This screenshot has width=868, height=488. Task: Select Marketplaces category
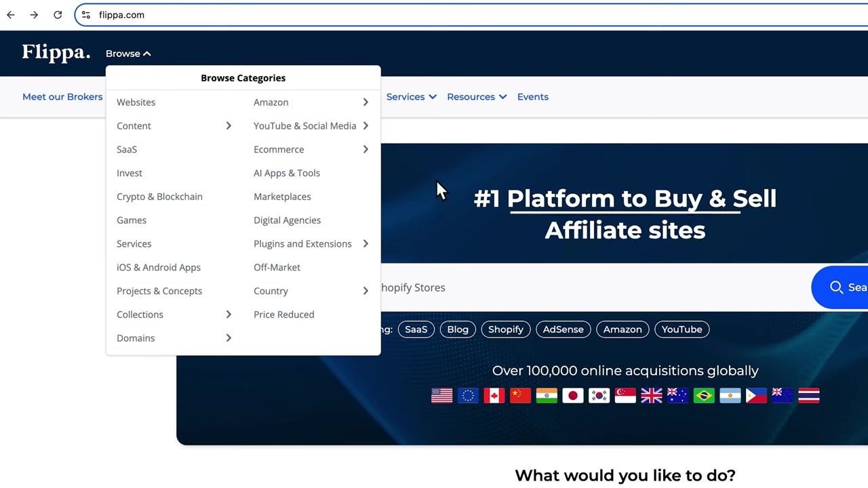(x=282, y=197)
